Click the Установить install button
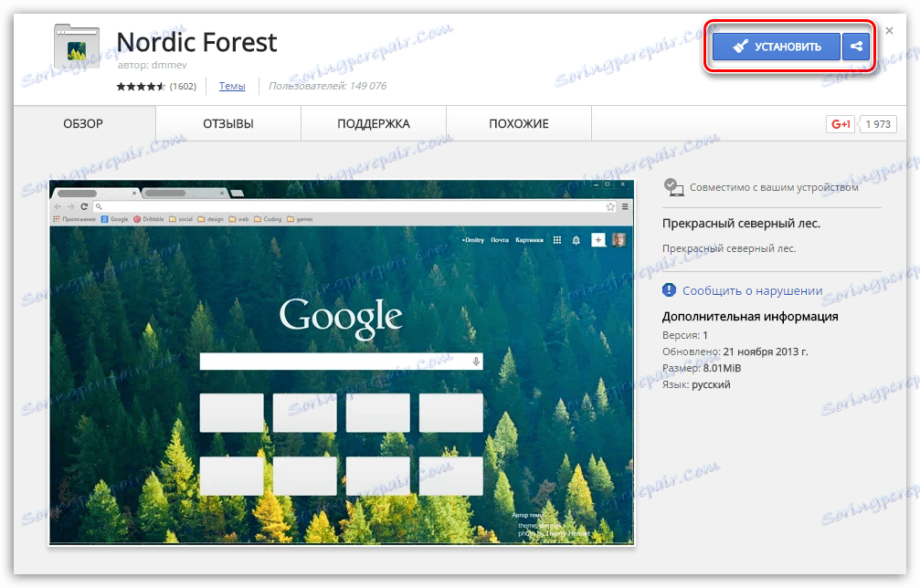This screenshot has height=588, width=920. tap(777, 47)
